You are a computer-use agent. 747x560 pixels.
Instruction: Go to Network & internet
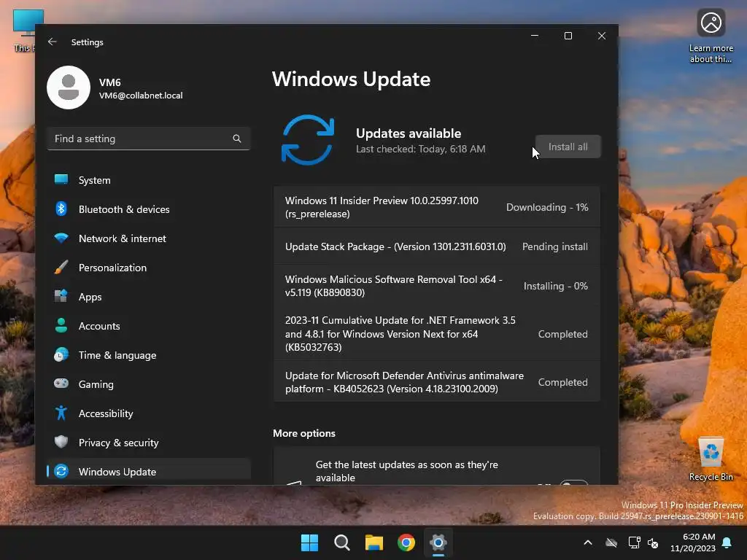point(149,238)
